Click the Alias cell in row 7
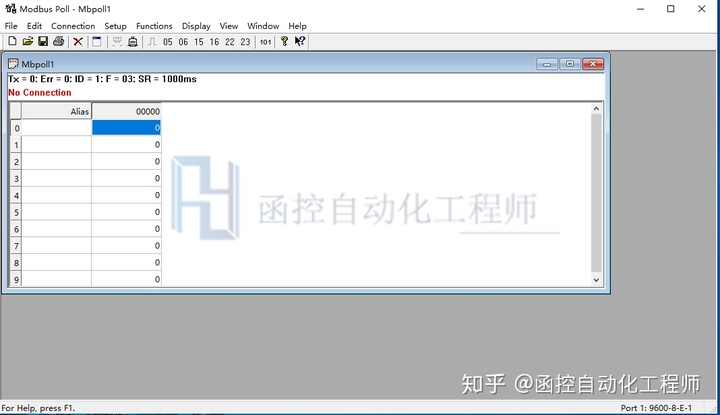This screenshot has width=720, height=415. (x=56, y=246)
